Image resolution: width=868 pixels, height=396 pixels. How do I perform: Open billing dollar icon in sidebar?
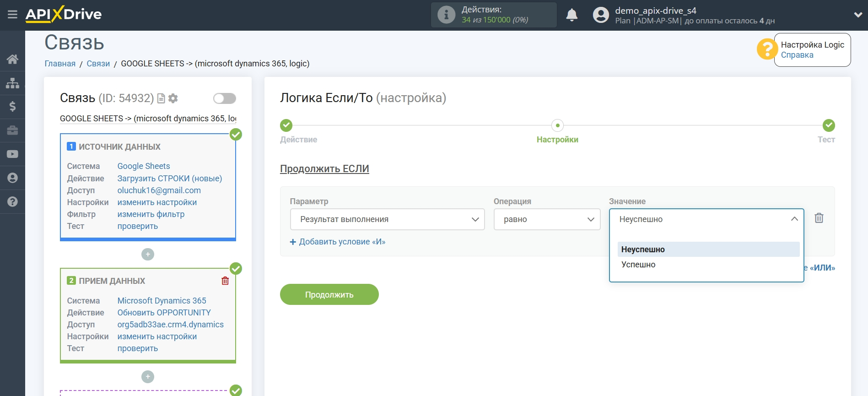tap(12, 107)
